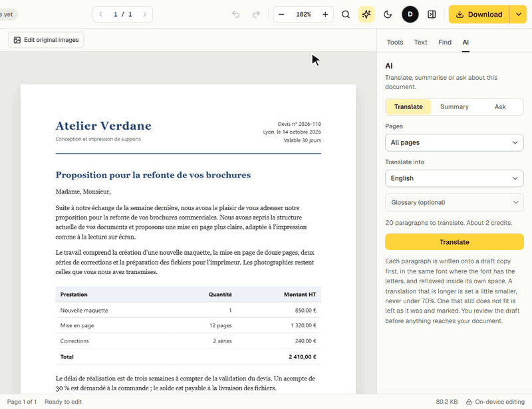Click the 102% zoom value

tap(303, 14)
